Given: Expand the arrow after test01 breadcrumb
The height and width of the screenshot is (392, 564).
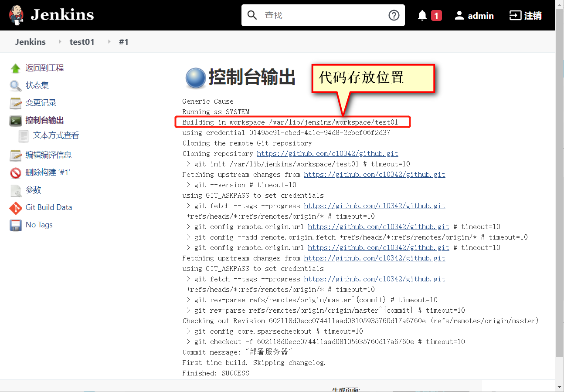Looking at the screenshot, I should click(x=109, y=42).
